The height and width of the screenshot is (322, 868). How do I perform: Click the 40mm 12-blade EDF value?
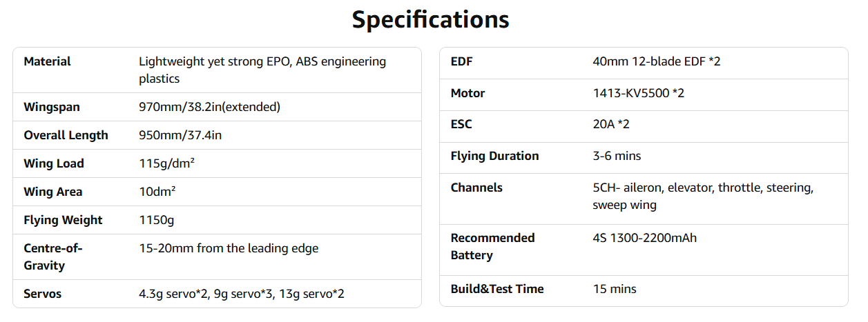pos(656,61)
